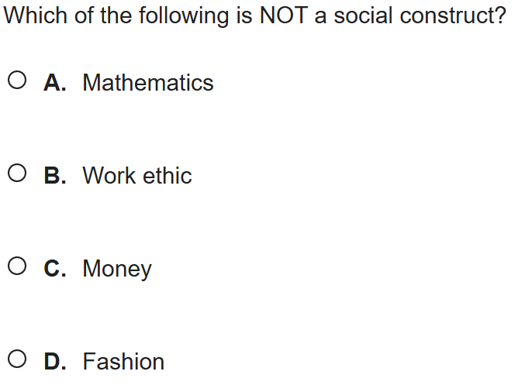Click the answer text "Fashion"
Image resolution: width=532 pixels, height=392 pixels.
[x=123, y=362]
